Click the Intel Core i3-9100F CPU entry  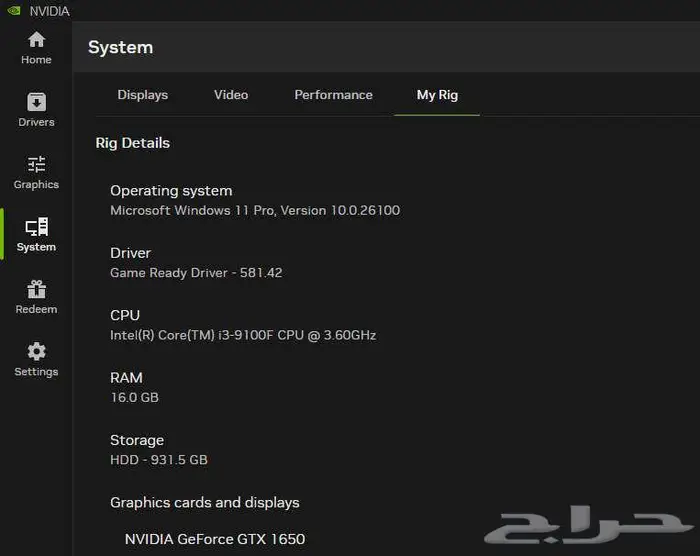242,335
